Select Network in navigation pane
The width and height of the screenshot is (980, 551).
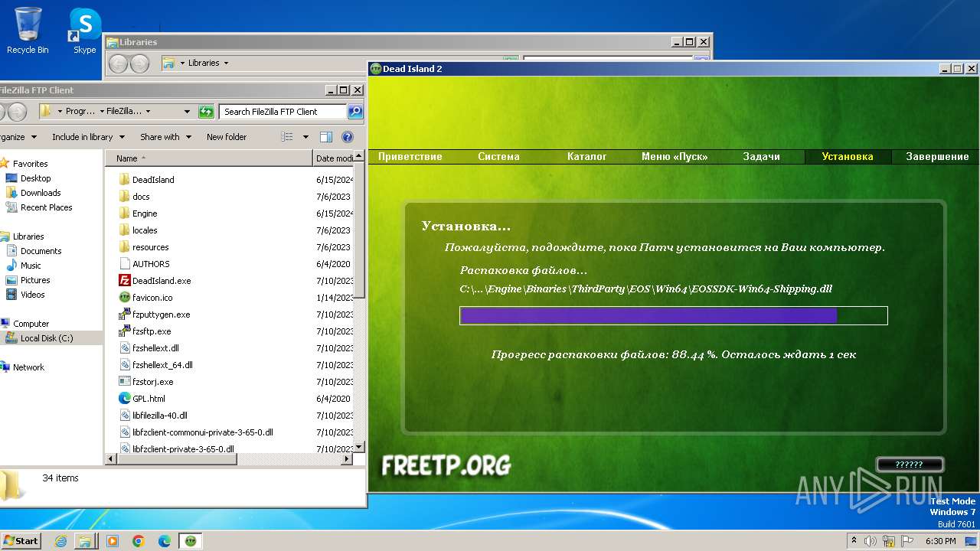point(23,367)
